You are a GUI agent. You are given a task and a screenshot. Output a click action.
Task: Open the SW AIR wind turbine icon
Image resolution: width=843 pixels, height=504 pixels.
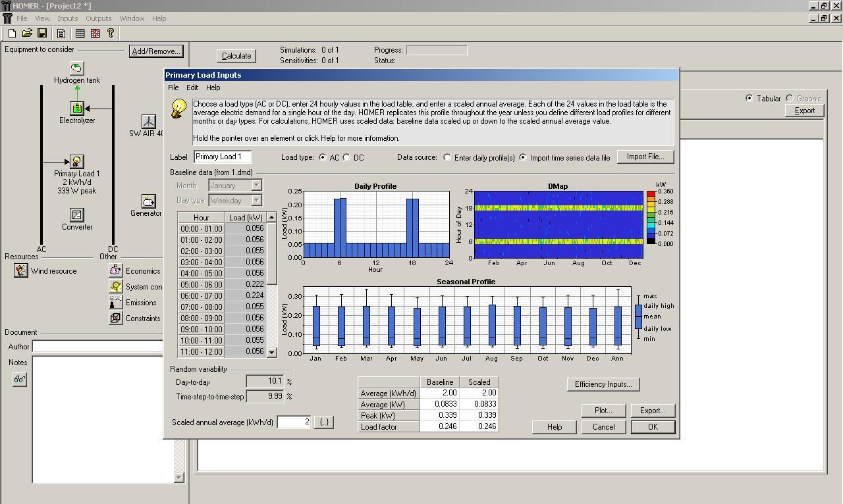[149, 121]
